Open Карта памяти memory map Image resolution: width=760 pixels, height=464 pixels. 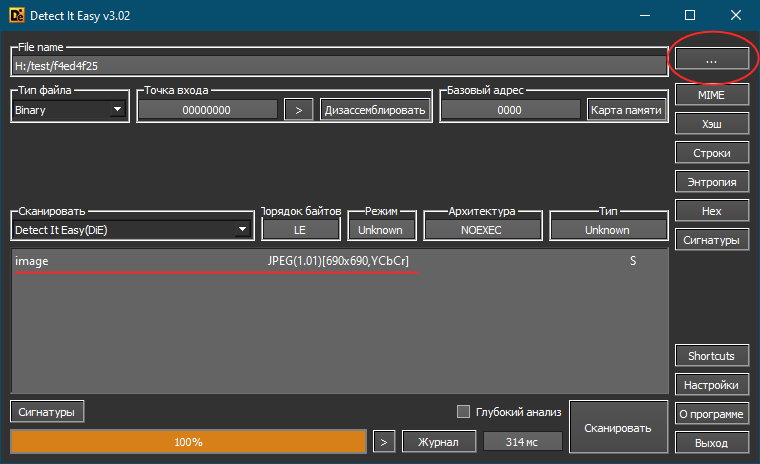[626, 110]
